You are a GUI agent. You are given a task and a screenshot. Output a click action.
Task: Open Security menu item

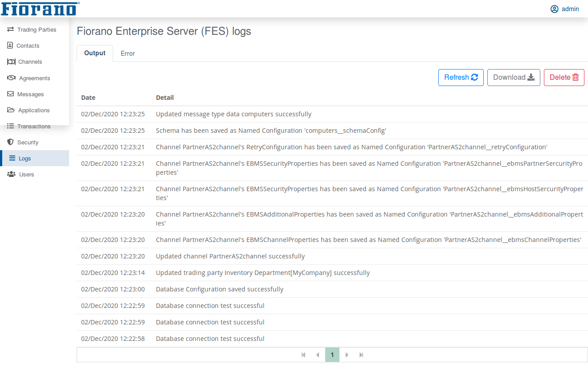pyautogui.click(x=34, y=142)
